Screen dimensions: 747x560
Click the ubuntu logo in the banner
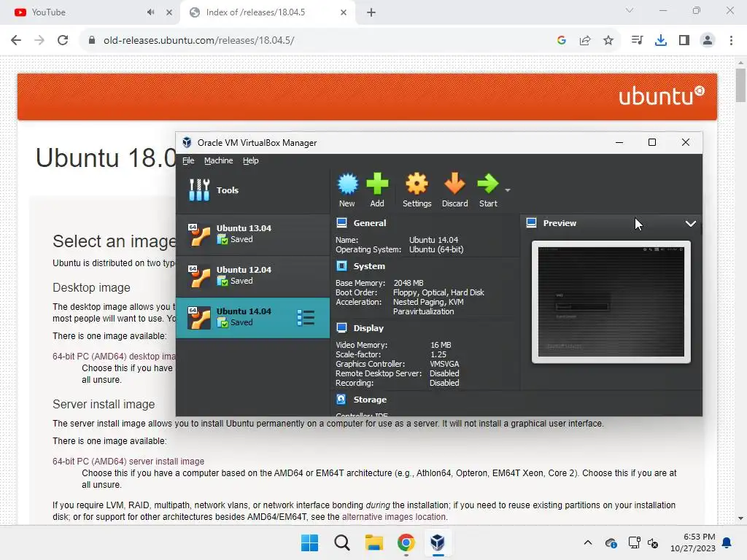click(x=662, y=96)
